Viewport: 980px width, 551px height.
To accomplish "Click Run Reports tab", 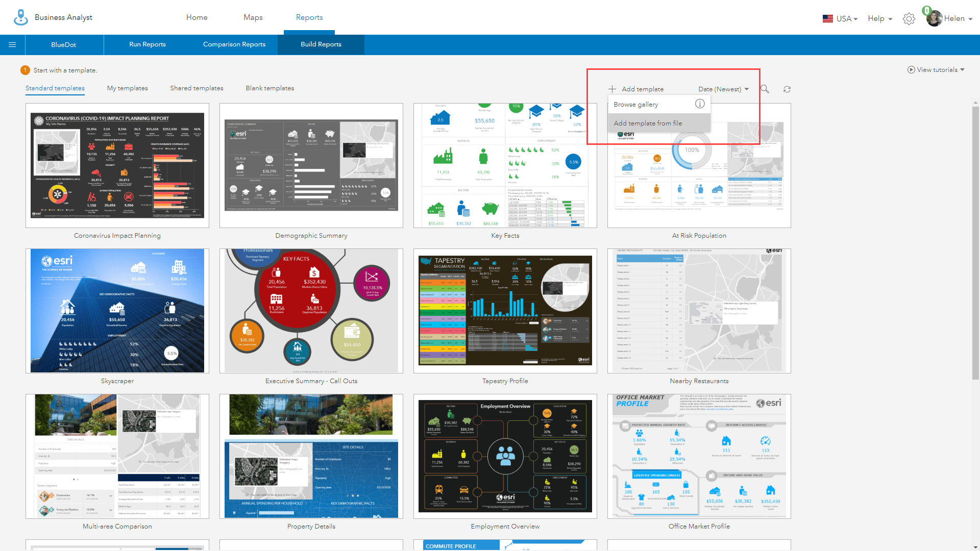I will tap(148, 44).
